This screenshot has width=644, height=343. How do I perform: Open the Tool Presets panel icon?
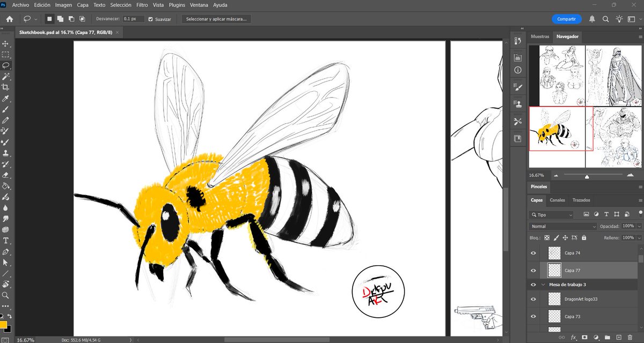coord(517,121)
